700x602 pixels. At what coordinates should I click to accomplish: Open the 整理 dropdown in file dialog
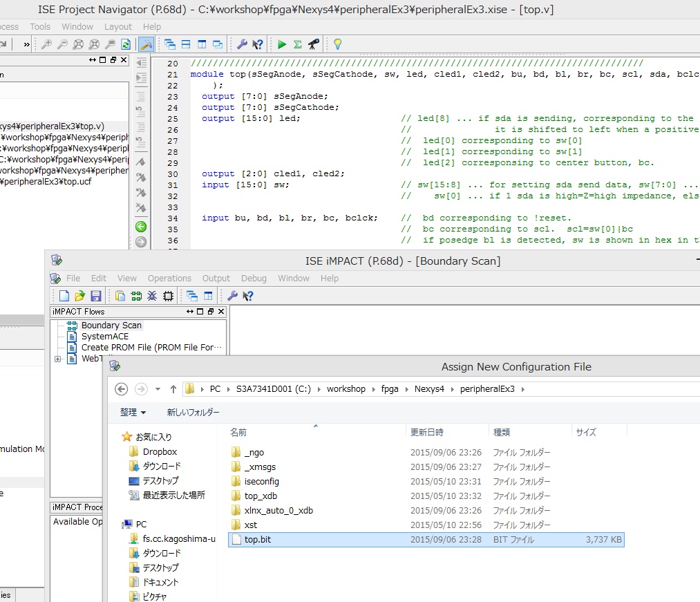coord(133,412)
